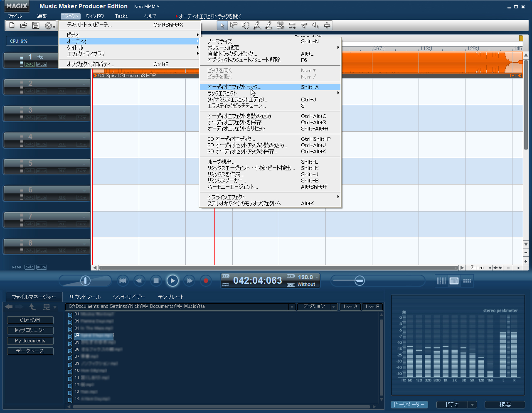The width and height of the screenshot is (532, 413).
Task: Click the Myプロジェクト button
Action: point(30,330)
